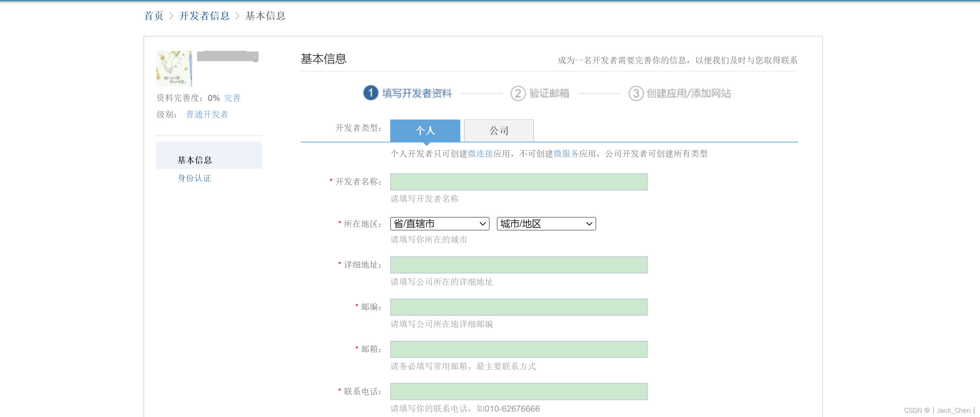Focus the 邮编 input field
This screenshot has height=417, width=980.
[519, 307]
